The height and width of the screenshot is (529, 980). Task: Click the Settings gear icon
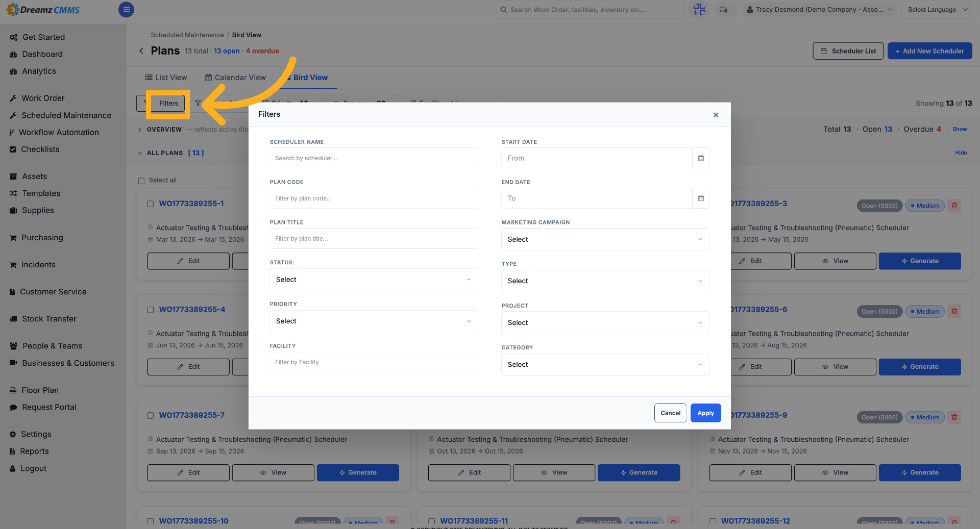coord(13,434)
